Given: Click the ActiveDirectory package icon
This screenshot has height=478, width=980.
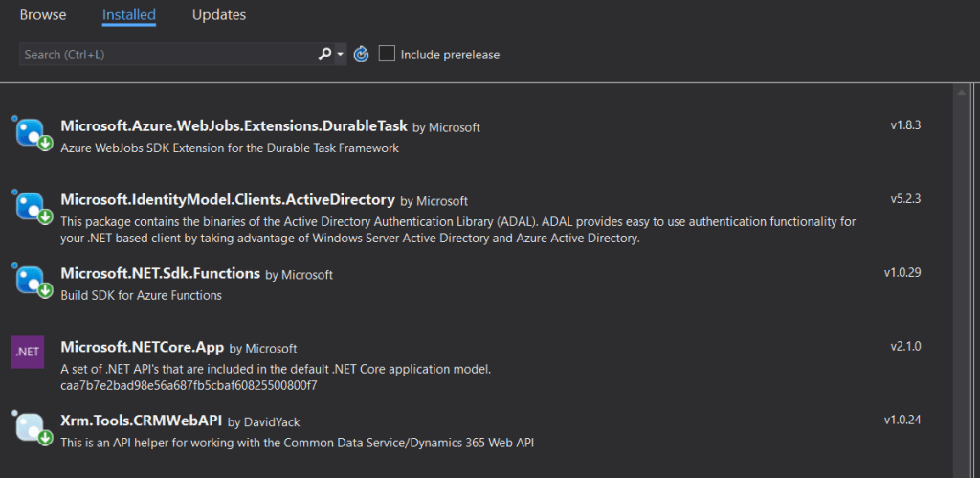Looking at the screenshot, I should point(32,207).
